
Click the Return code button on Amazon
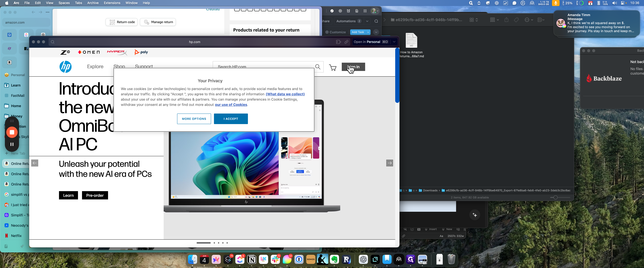coord(122,22)
